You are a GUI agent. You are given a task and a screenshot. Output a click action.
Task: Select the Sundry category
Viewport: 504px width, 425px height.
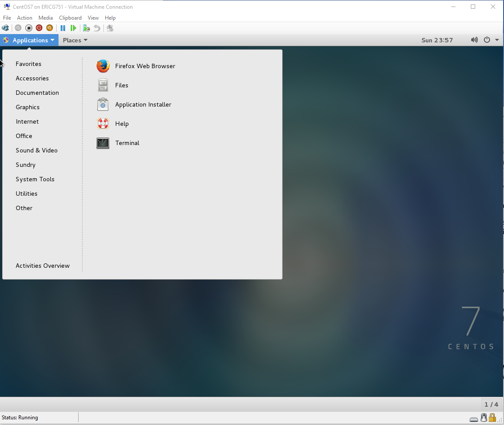pos(26,165)
